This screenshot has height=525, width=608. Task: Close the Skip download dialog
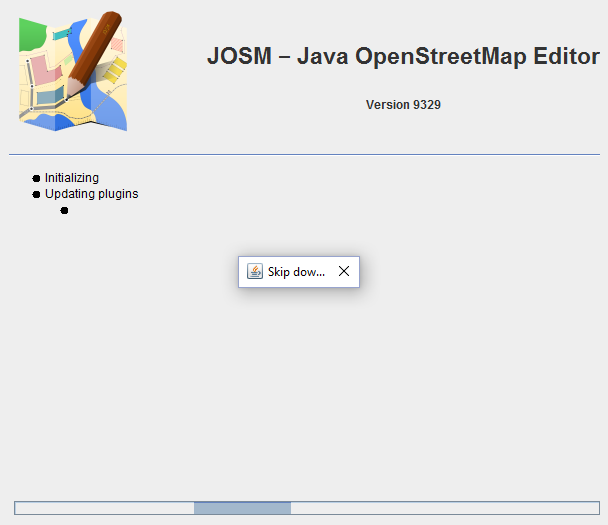coord(343,271)
